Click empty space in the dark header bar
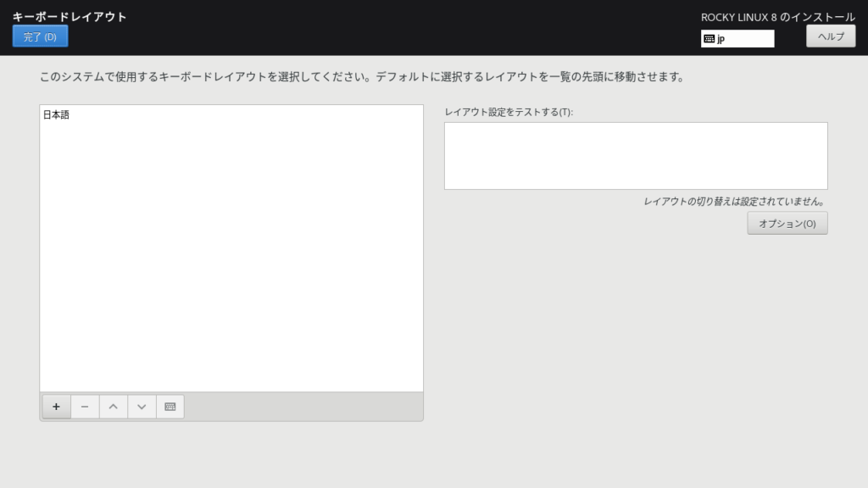The width and height of the screenshot is (868, 488). pos(381,27)
